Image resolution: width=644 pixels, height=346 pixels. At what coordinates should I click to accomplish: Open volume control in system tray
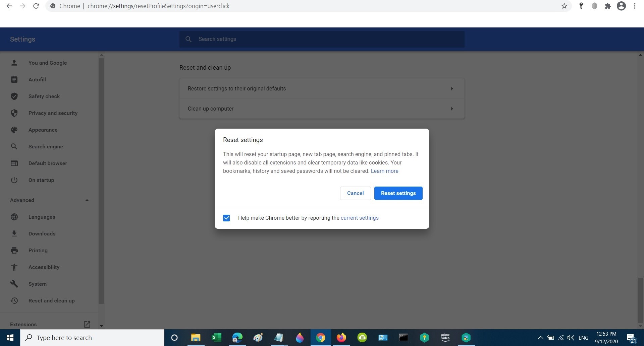571,338
